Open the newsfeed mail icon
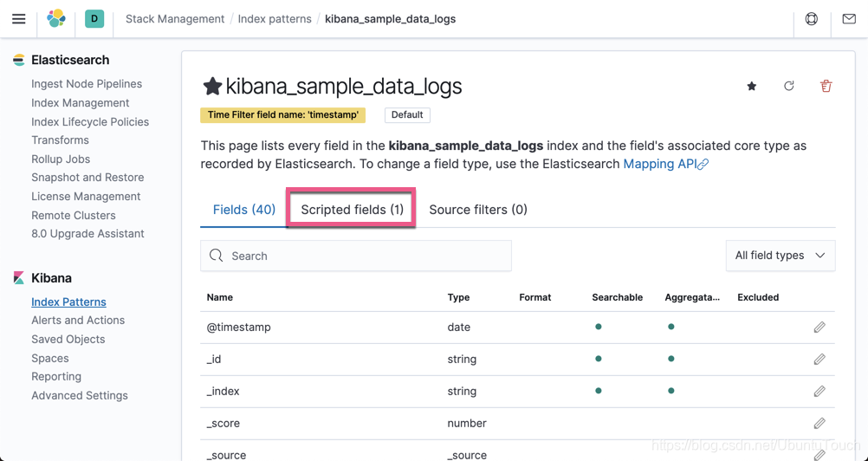This screenshot has height=461, width=868. coord(849,19)
